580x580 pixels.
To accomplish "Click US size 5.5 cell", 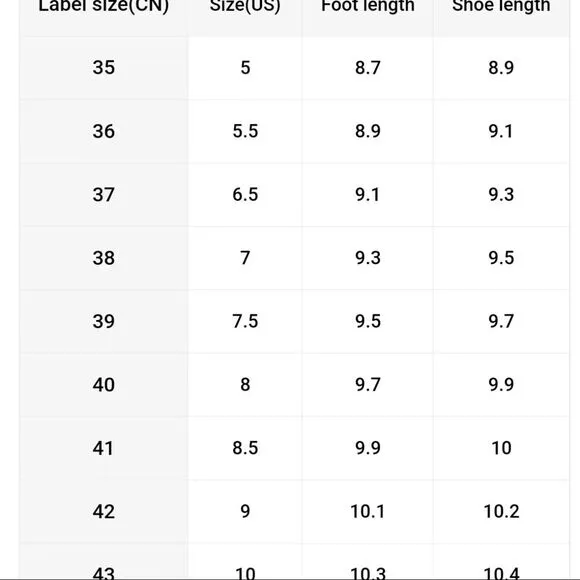I will point(245,132).
